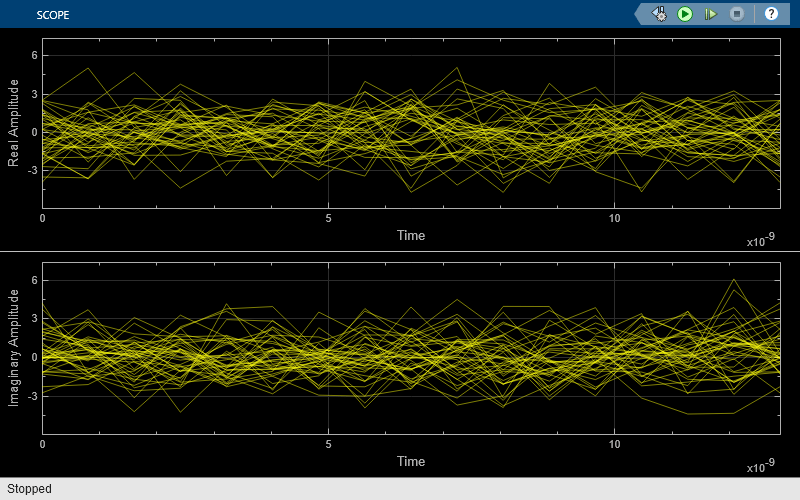Open Help with the question mark icon

tap(771, 14)
